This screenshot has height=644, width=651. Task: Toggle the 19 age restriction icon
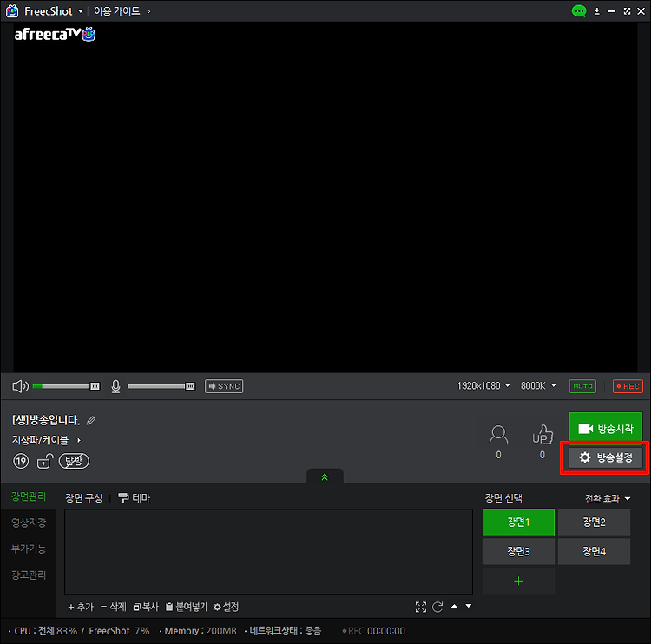point(21,461)
